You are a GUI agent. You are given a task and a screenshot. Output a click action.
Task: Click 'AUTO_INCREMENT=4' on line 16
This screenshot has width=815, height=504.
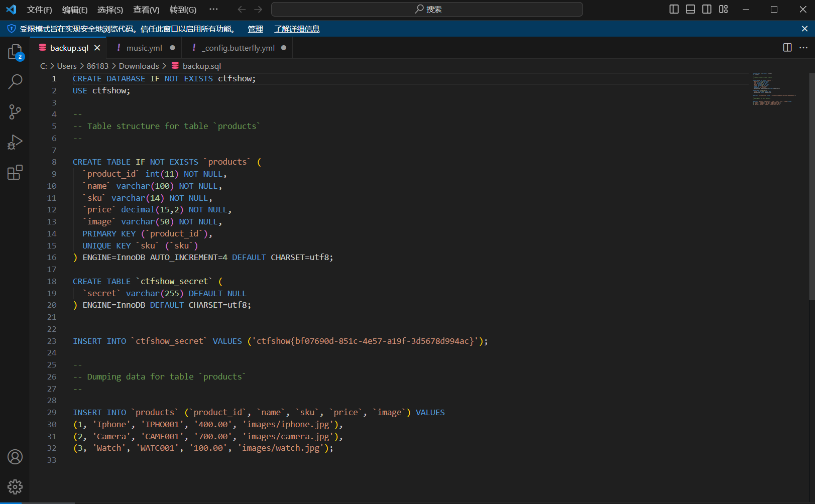click(x=188, y=258)
